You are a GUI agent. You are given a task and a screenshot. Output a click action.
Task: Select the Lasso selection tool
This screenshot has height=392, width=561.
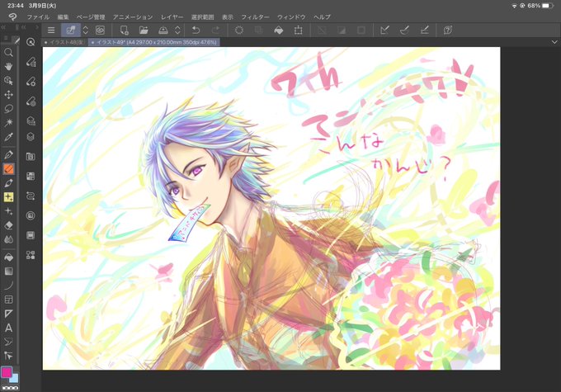click(x=8, y=108)
